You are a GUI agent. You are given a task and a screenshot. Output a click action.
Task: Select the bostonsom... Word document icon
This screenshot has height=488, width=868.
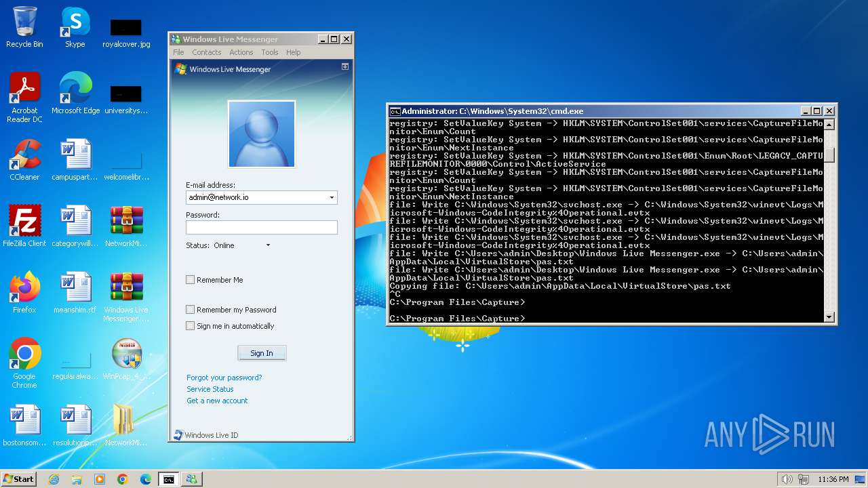(x=24, y=426)
